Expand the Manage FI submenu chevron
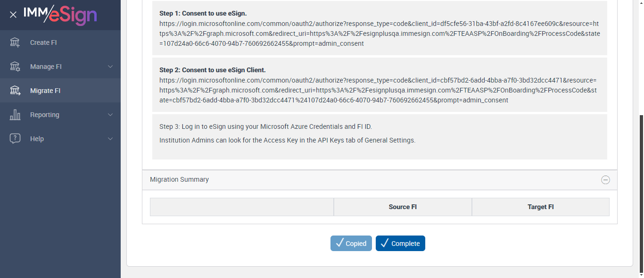644x278 pixels. [110, 67]
